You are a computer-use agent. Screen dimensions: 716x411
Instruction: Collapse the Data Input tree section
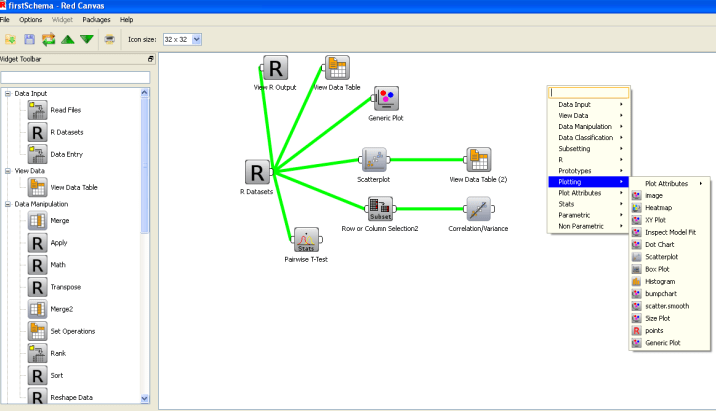[8, 93]
